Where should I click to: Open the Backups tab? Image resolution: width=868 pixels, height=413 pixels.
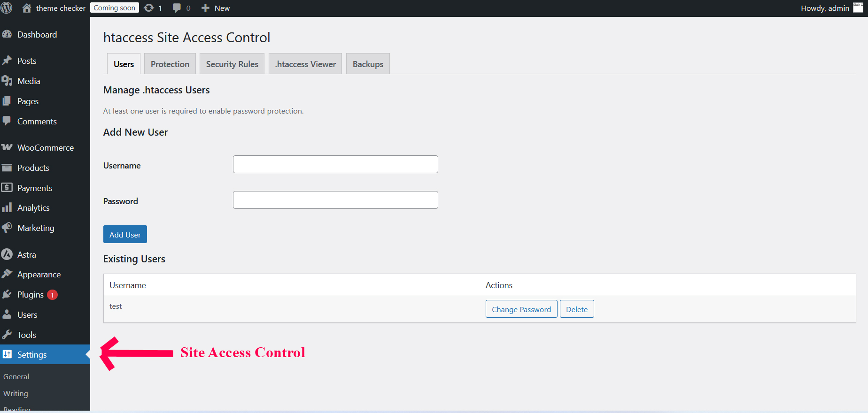[368, 64]
